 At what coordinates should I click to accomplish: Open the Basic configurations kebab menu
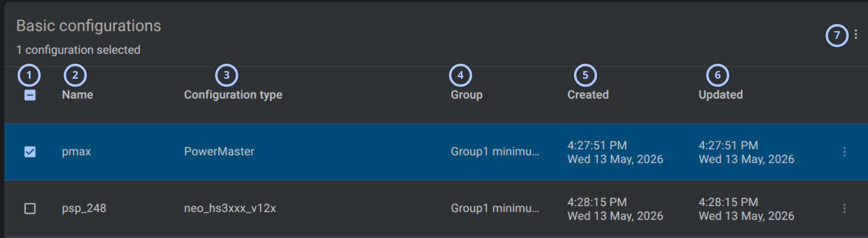(856, 35)
